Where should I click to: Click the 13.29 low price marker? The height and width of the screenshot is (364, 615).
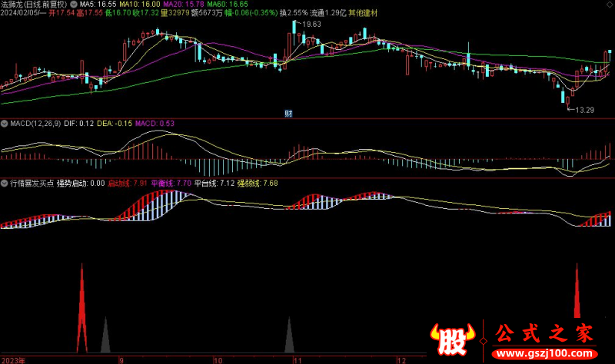coord(584,110)
